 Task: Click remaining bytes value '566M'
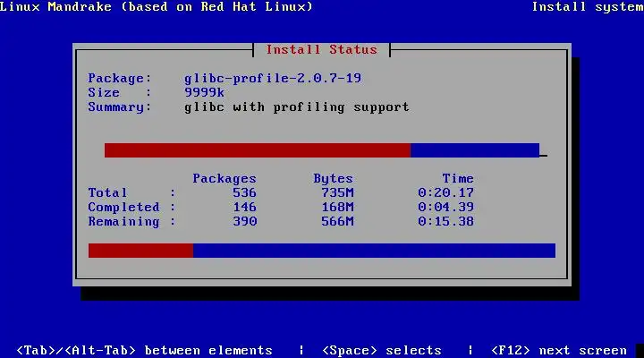(x=337, y=222)
